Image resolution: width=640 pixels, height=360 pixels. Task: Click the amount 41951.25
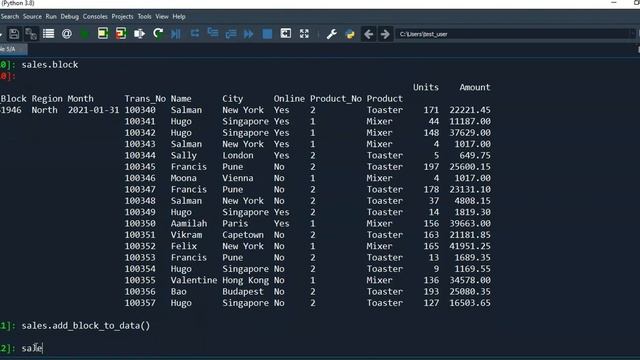tap(470, 247)
